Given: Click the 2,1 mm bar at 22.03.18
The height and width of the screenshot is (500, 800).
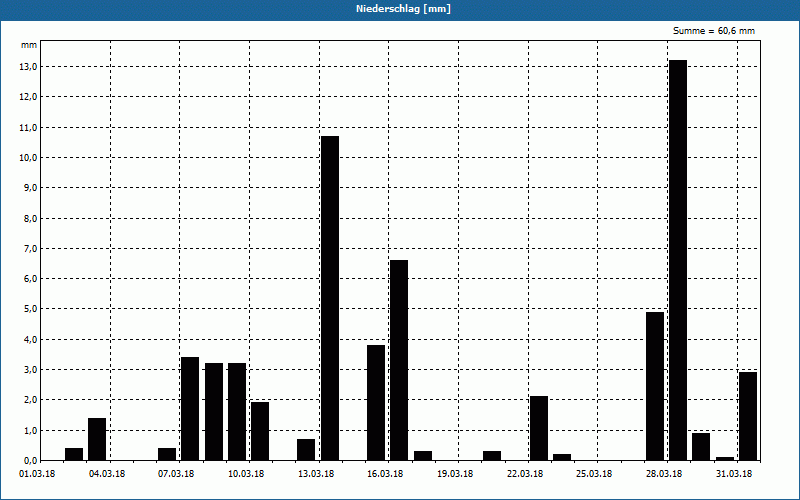Looking at the screenshot, I should point(539,428).
